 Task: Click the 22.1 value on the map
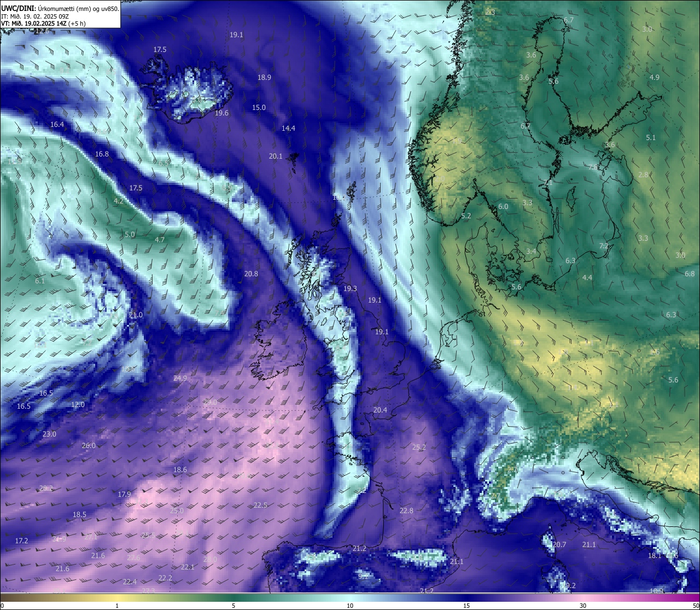tap(188, 567)
